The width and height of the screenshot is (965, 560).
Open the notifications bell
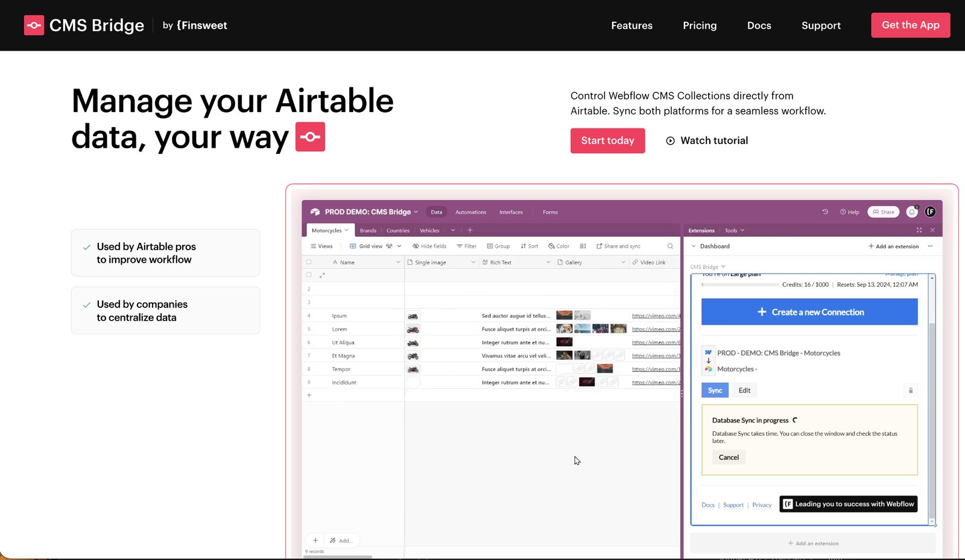click(912, 212)
